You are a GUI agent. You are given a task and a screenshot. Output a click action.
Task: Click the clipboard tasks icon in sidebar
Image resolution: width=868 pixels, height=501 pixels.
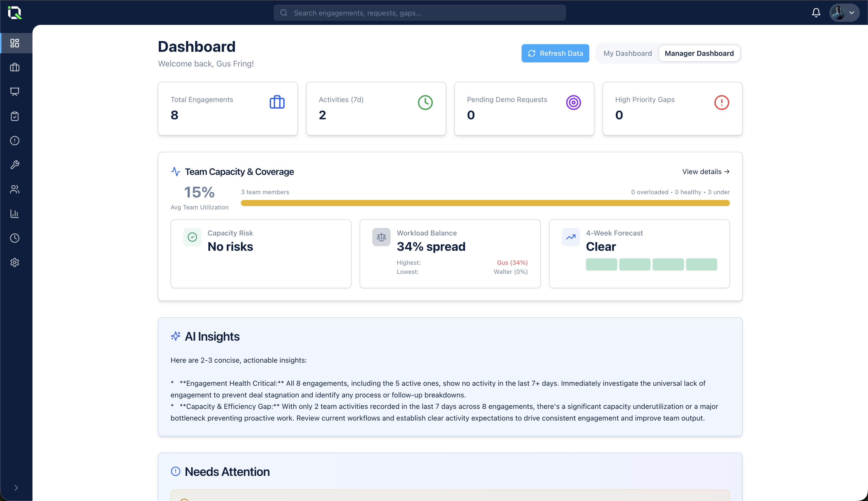coord(15,116)
